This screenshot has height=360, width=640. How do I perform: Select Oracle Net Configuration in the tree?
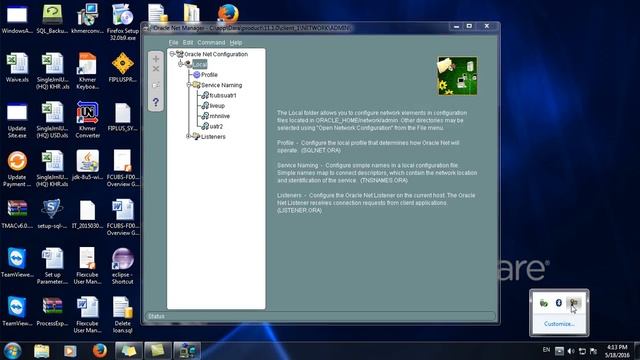[x=216, y=54]
